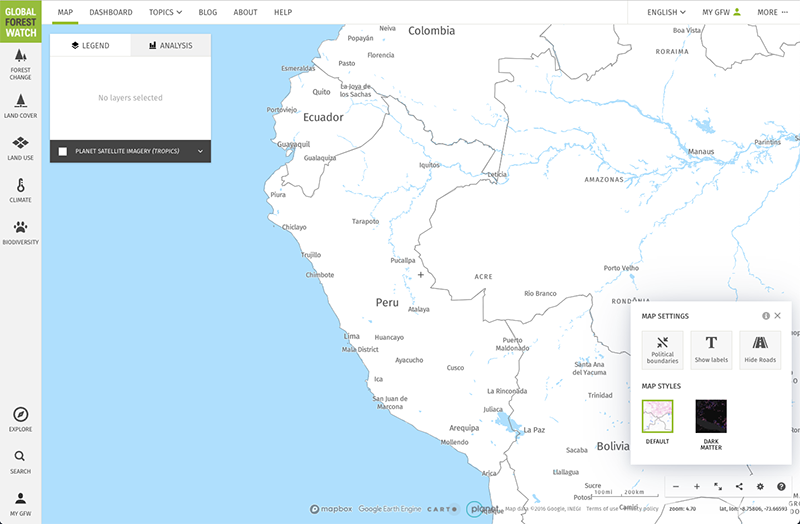Click the Iquitos city label
The width and height of the screenshot is (800, 524).
pos(429,165)
